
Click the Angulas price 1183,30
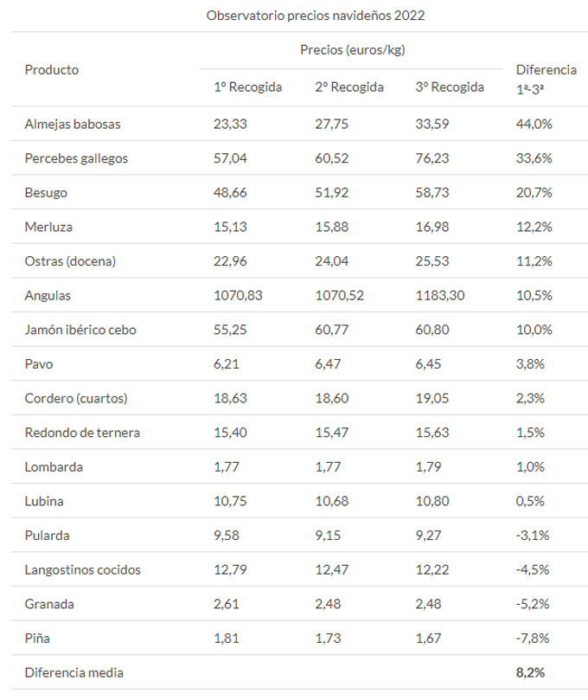coord(440,295)
